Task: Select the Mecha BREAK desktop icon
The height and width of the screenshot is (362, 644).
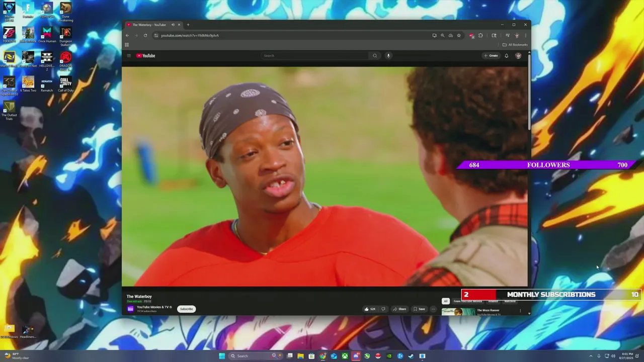Action: click(x=9, y=12)
